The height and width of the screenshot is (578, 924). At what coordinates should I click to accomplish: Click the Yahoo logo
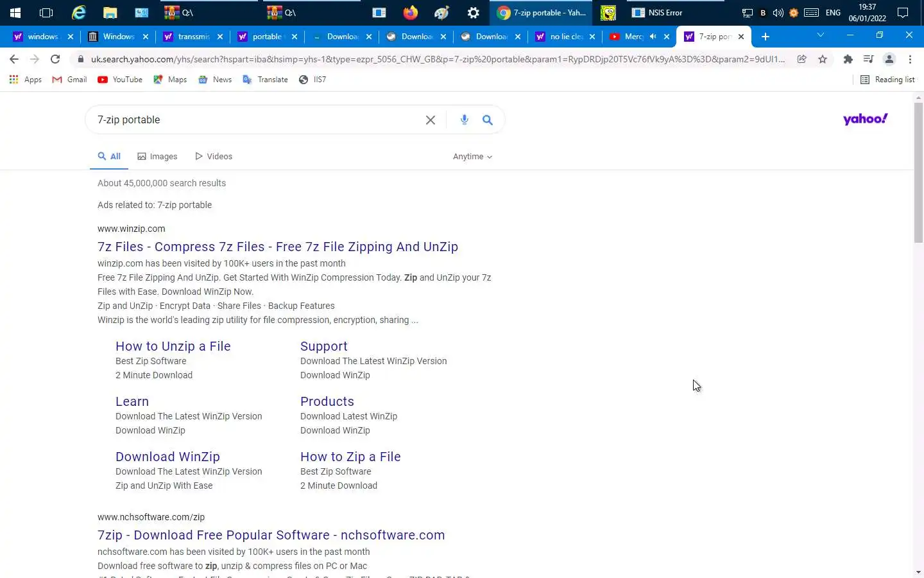[x=865, y=119]
